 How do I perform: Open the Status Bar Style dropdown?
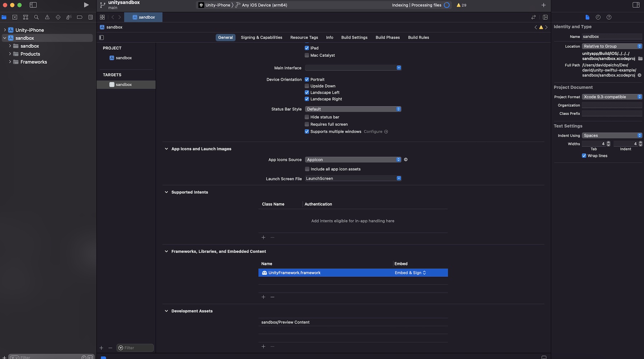[x=353, y=109]
